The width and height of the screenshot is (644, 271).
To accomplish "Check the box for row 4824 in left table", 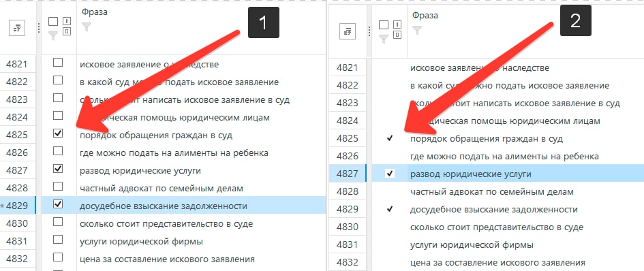I will pyautogui.click(x=58, y=115).
